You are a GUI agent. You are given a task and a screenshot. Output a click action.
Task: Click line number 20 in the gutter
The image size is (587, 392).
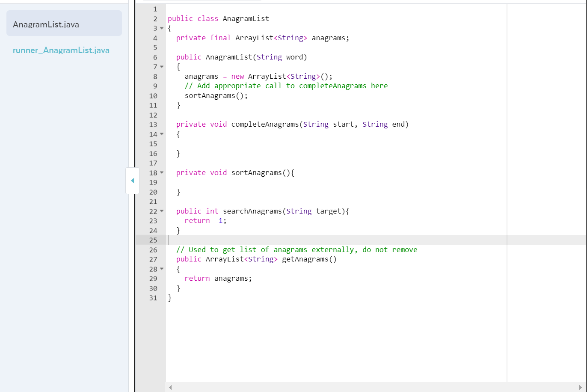(153, 192)
